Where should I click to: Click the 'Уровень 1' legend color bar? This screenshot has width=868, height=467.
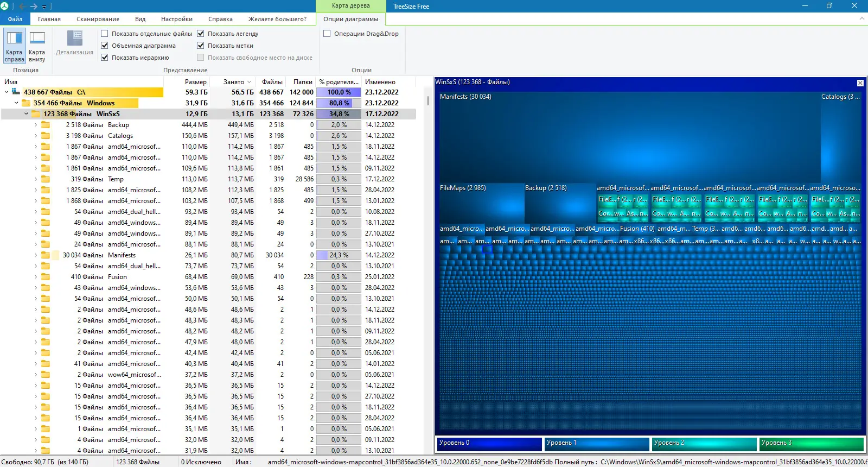tap(597, 444)
